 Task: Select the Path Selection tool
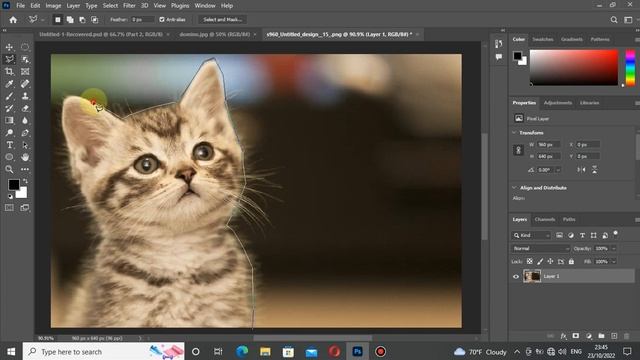pyautogui.click(x=25, y=145)
